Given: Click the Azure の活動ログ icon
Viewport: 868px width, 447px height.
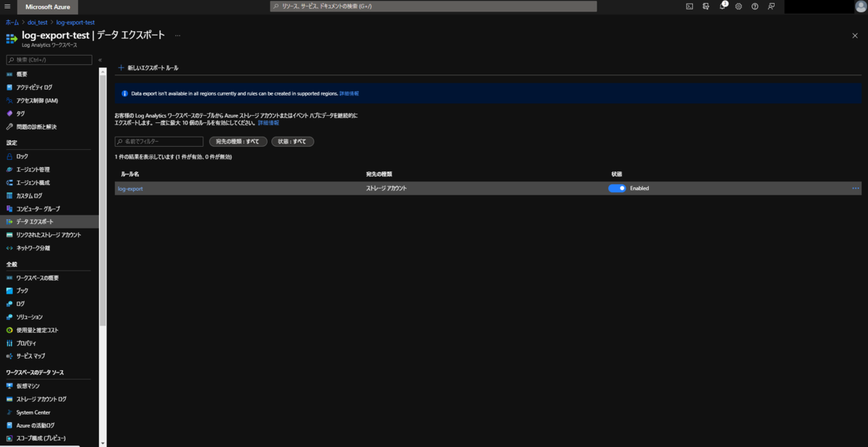Looking at the screenshot, I should pos(9,425).
